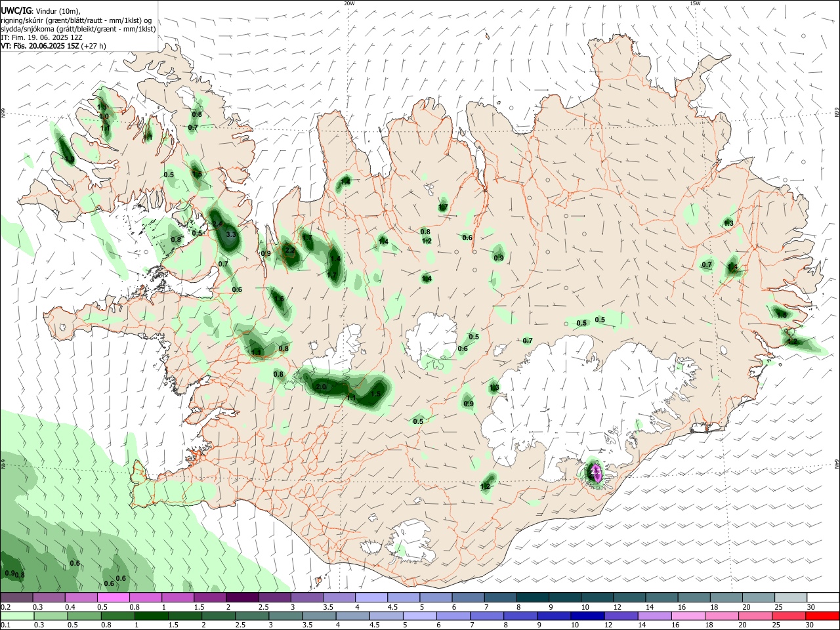Image resolution: width=840 pixels, height=630 pixels.
Task: Select the 2.0 rainfall label
Action: (321, 387)
